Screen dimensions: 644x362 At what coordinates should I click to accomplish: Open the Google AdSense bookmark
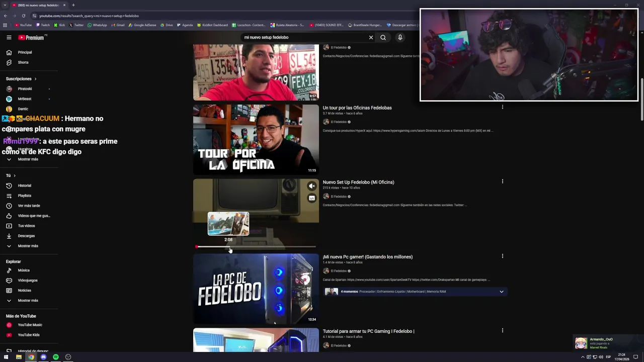pos(142,25)
